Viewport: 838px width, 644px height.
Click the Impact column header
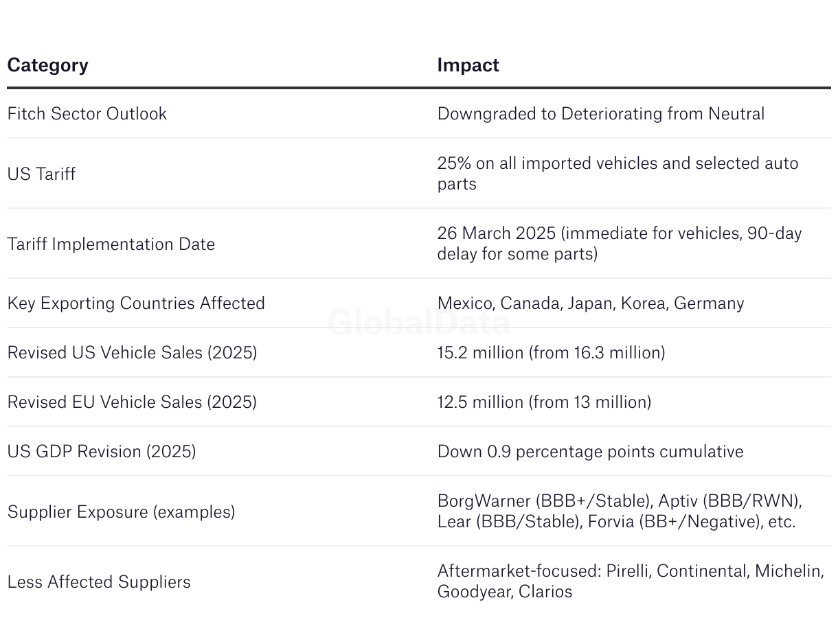pyautogui.click(x=468, y=65)
